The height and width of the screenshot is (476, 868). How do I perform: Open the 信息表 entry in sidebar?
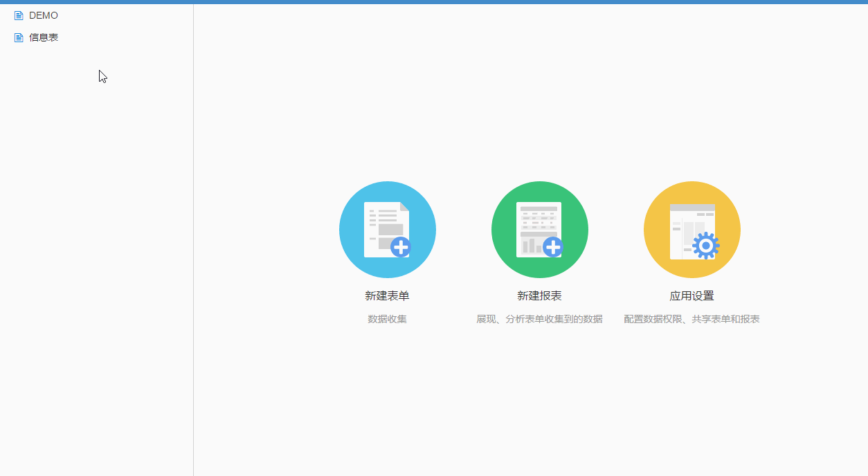point(44,37)
